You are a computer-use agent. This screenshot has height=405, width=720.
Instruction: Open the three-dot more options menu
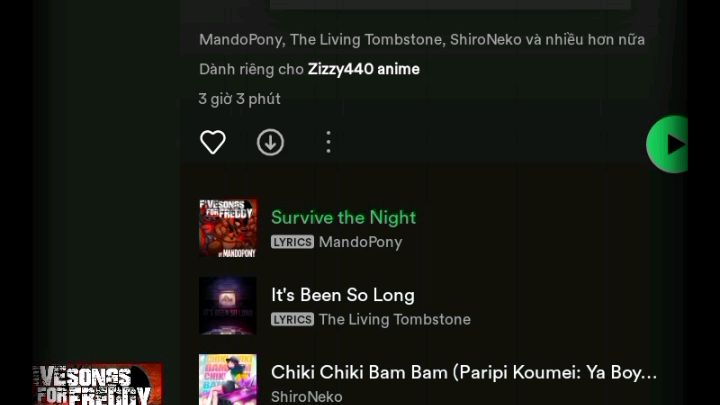click(x=328, y=142)
